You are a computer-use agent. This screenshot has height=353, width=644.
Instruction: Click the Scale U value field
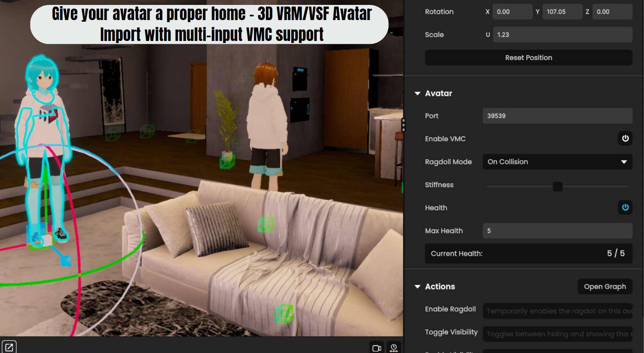click(x=562, y=35)
